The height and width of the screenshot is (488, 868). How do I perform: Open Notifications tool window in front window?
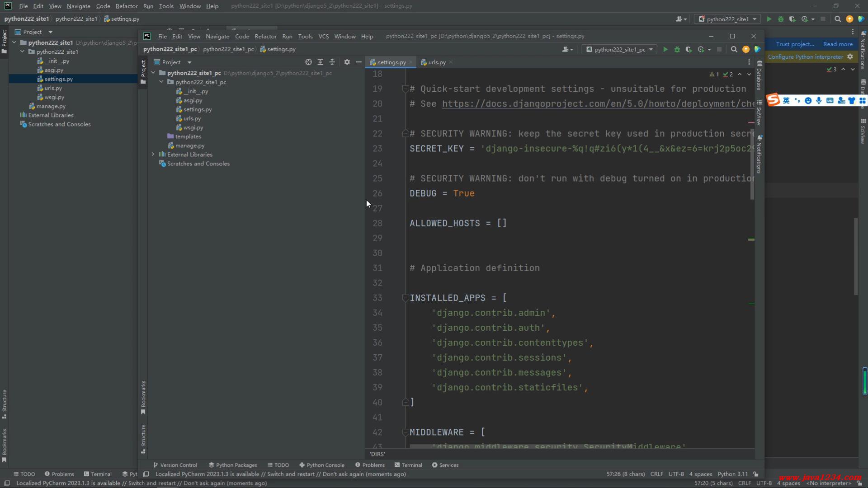(759, 154)
